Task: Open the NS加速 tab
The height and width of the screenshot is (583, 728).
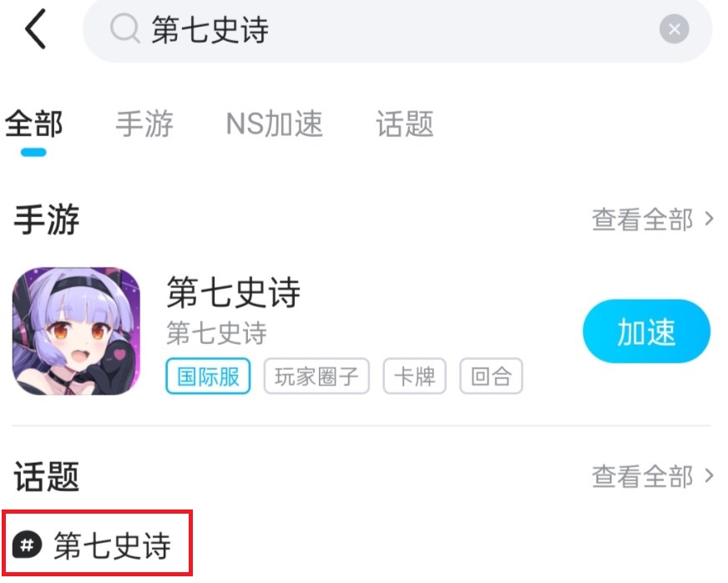Action: pyautogui.click(x=274, y=124)
